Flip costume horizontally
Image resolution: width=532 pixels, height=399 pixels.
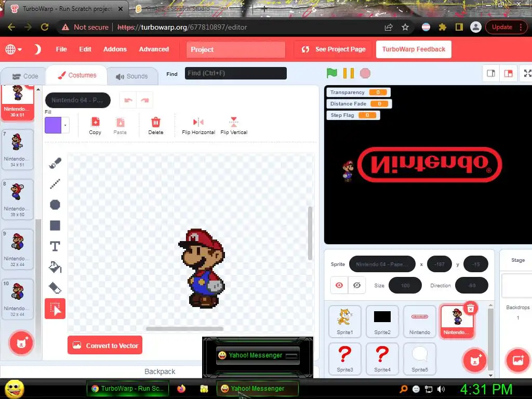(198, 126)
